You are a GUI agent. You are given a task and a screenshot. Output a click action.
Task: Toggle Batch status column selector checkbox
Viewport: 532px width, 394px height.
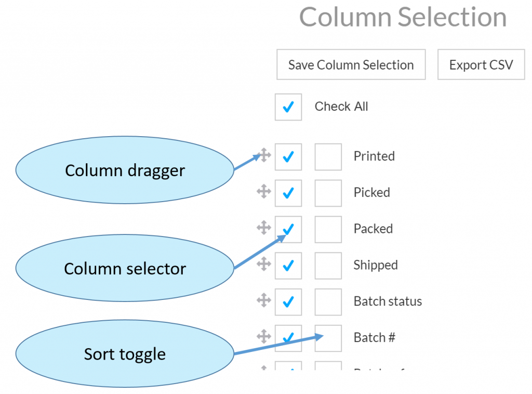288,302
